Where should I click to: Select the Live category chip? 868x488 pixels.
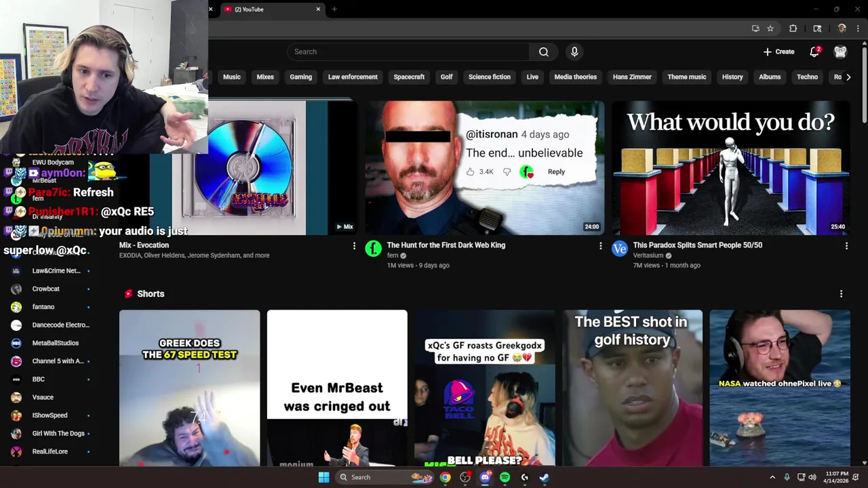tap(532, 77)
